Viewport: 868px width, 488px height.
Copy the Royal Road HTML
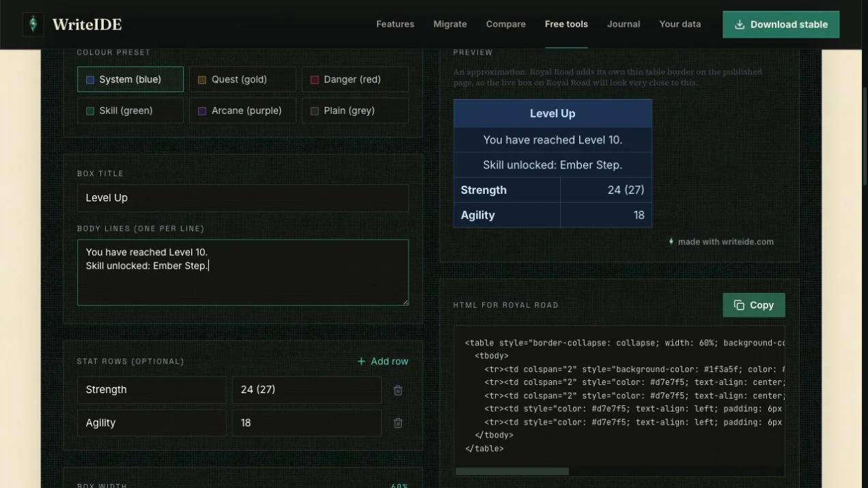(754, 305)
